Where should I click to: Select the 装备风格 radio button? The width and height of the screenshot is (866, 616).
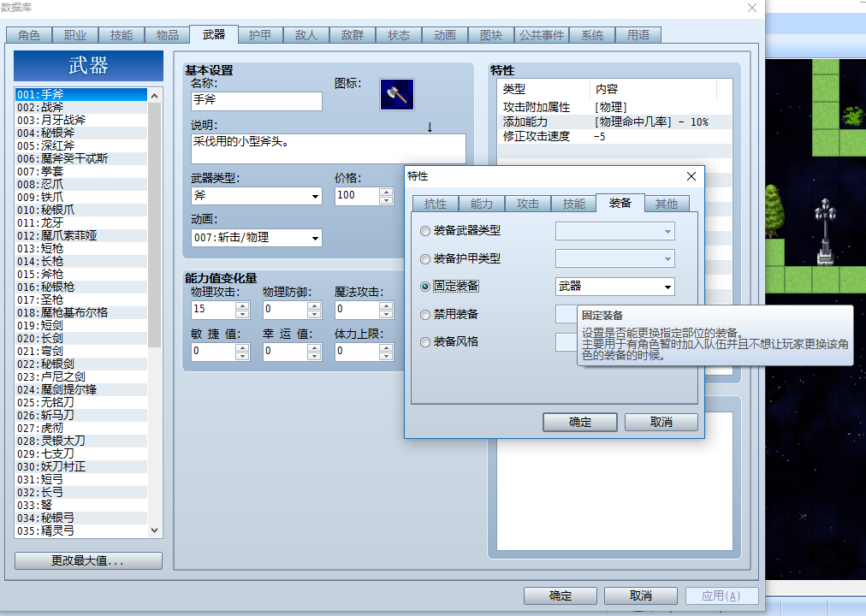[424, 342]
